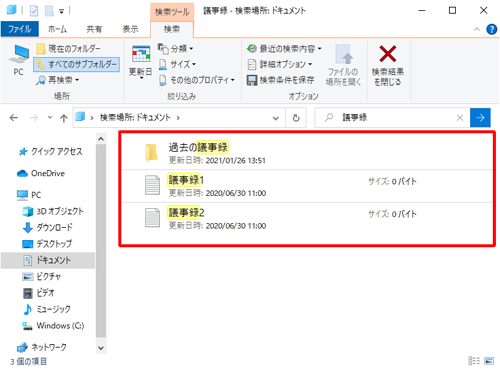The width and height of the screenshot is (500, 370).
Task: Open the 更新日 date filter
Action: coord(140,61)
